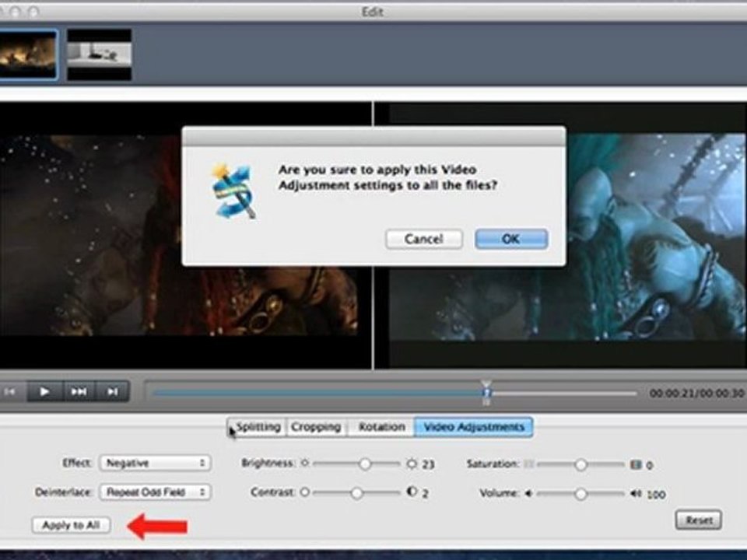This screenshot has width=747, height=560.
Task: Expand the Deinterlace dropdown
Action: pos(156,492)
